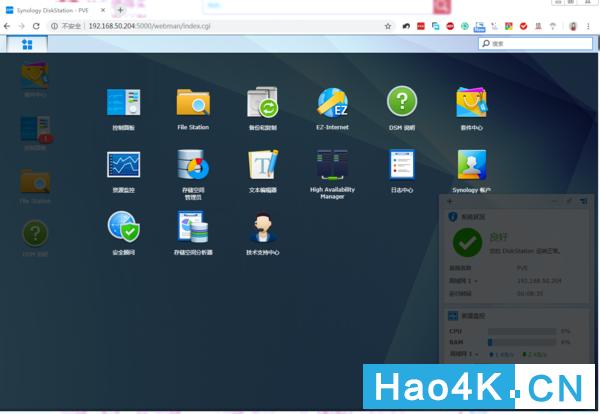Open a new browser tab
This screenshot has height=414, width=600.
(x=120, y=10)
